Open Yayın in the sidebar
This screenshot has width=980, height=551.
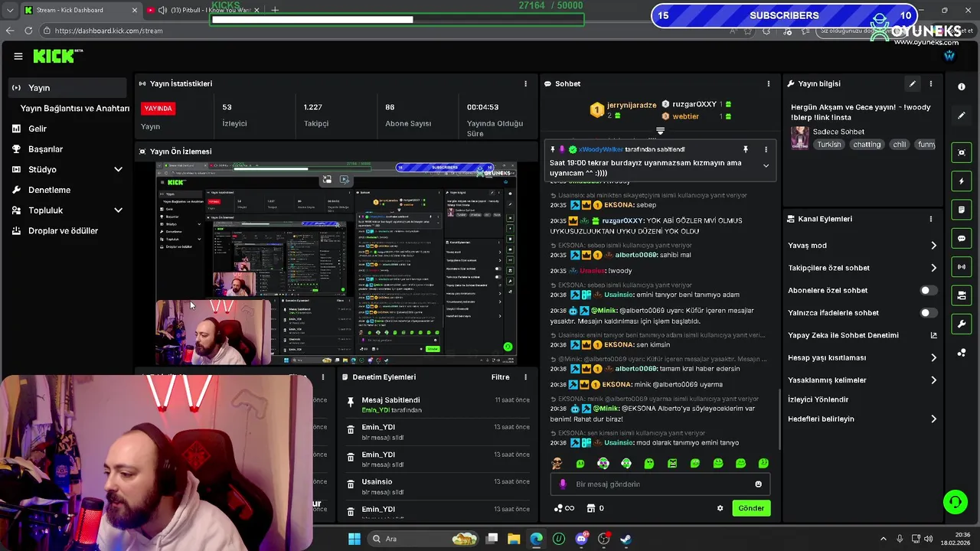(68, 88)
